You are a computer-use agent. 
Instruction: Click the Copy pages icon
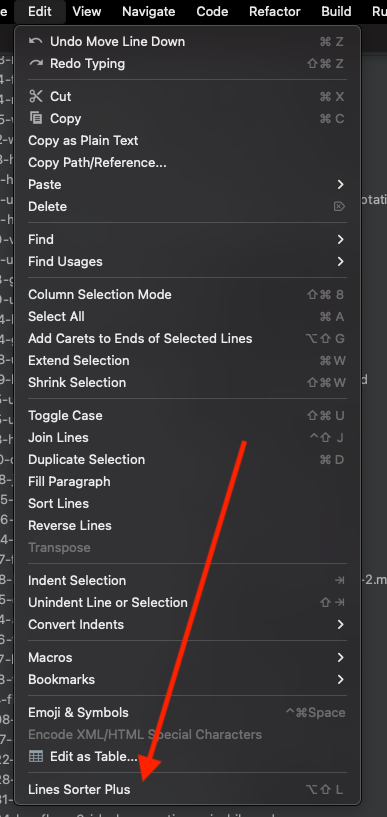click(36, 118)
